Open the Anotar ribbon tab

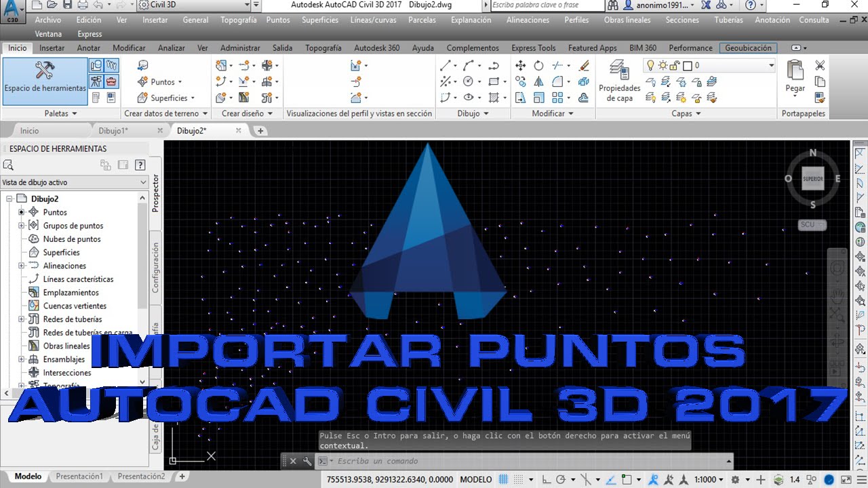(x=89, y=48)
